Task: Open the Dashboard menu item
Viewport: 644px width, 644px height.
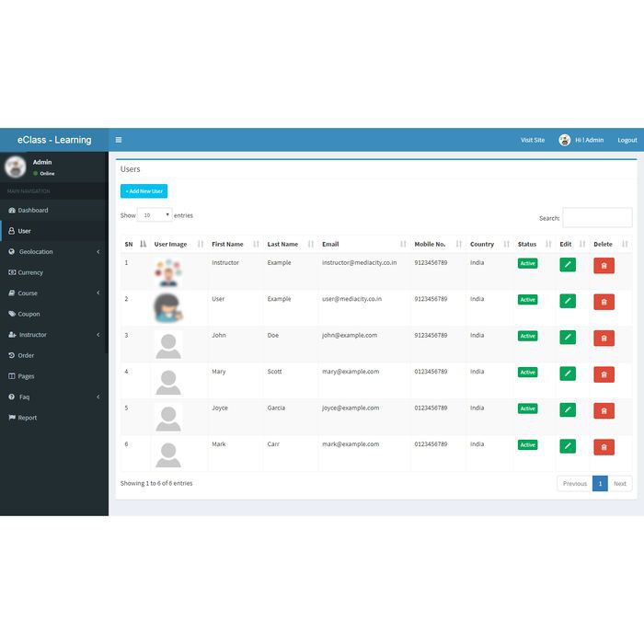Action: [x=54, y=211]
